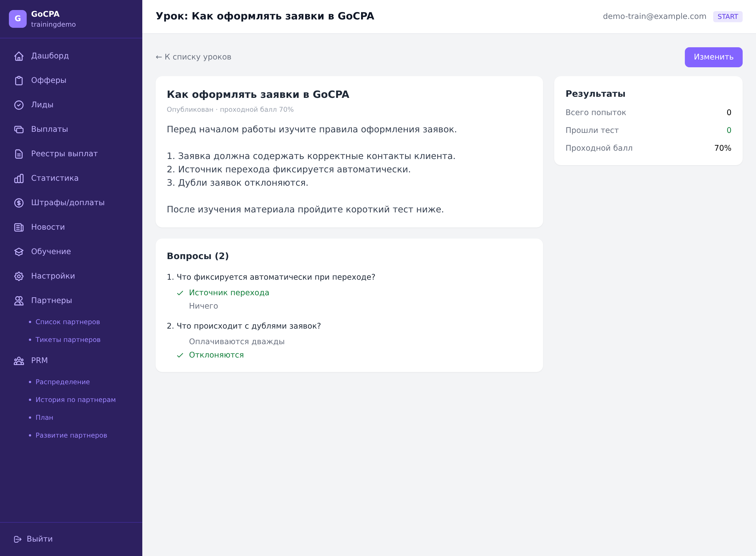Go to Развитие партнеров
This screenshot has width=756, height=556.
71,436
